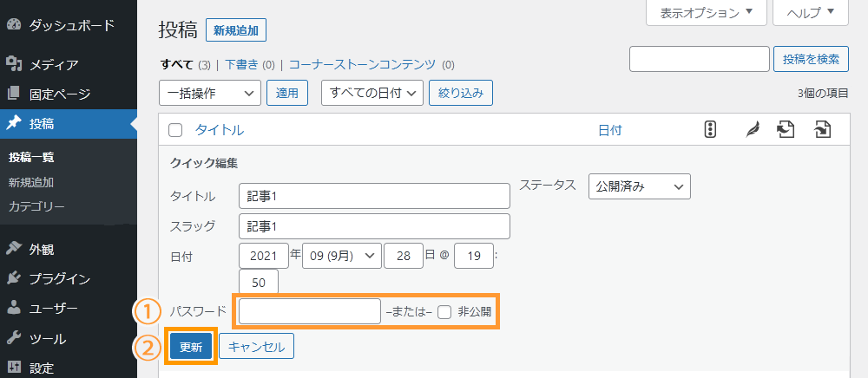Expand the 表示オプション panel
This screenshot has width=868, height=378.
pos(707,13)
